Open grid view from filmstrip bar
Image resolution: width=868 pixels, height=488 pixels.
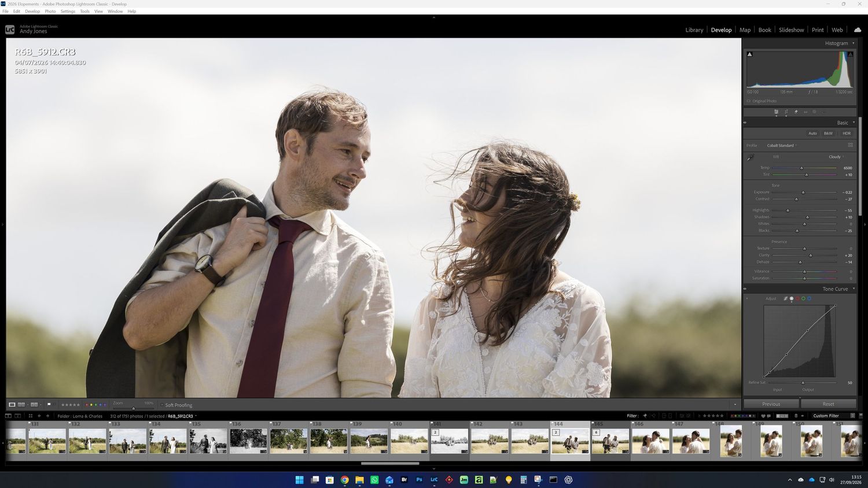30,416
